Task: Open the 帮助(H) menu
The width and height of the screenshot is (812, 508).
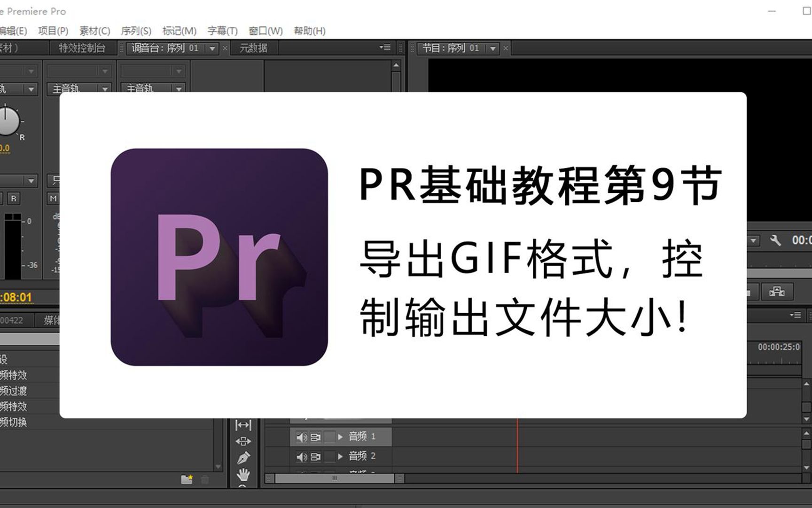Action: (310, 31)
